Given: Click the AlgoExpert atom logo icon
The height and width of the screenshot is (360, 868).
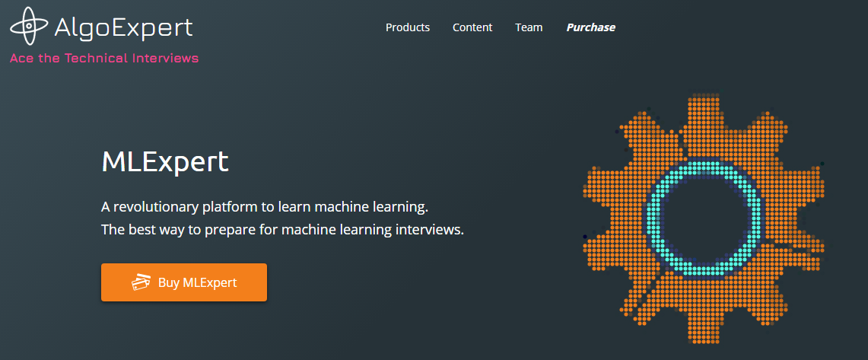Looking at the screenshot, I should click(x=30, y=26).
